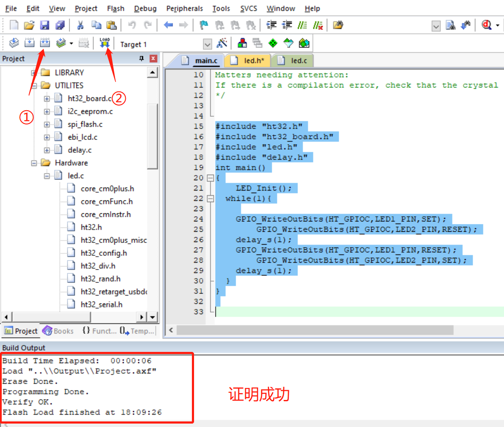Unindent selected text icon
The image size is (504, 427).
[x=287, y=25]
